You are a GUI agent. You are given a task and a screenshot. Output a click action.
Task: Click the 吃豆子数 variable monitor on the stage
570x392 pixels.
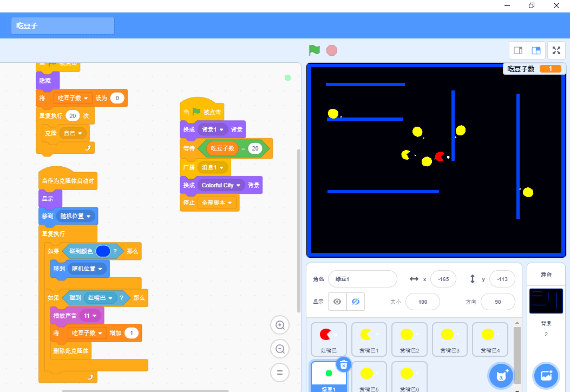(534, 69)
